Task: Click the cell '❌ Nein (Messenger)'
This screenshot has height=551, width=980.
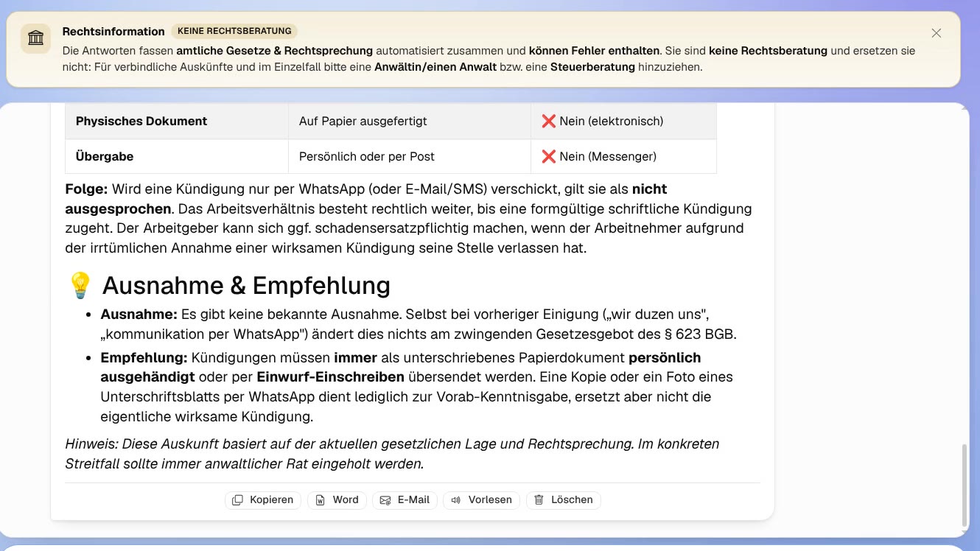Action: coord(623,156)
